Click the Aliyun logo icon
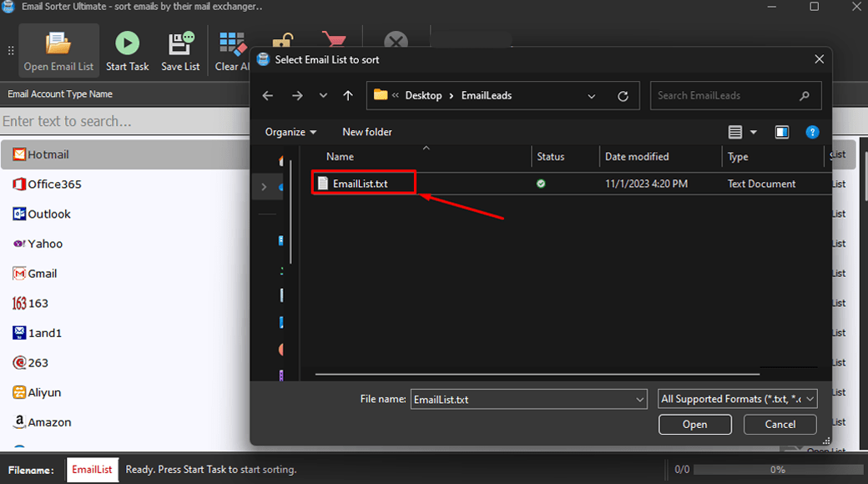This screenshot has width=868, height=484. [19, 392]
